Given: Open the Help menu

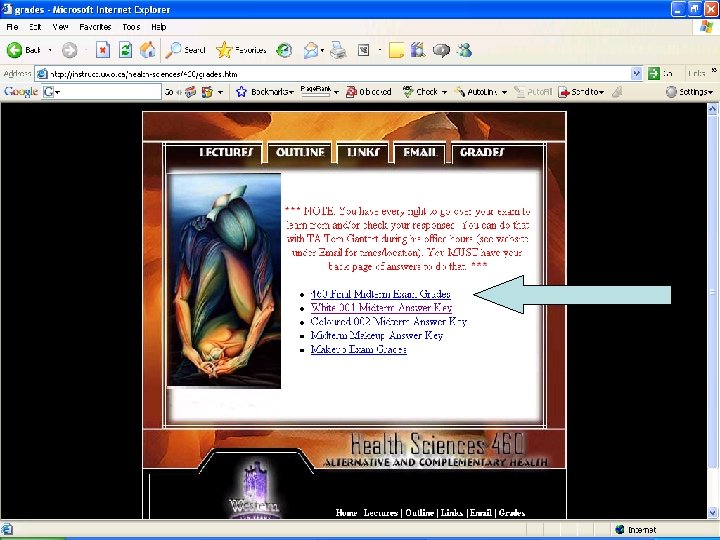Looking at the screenshot, I should (158, 27).
